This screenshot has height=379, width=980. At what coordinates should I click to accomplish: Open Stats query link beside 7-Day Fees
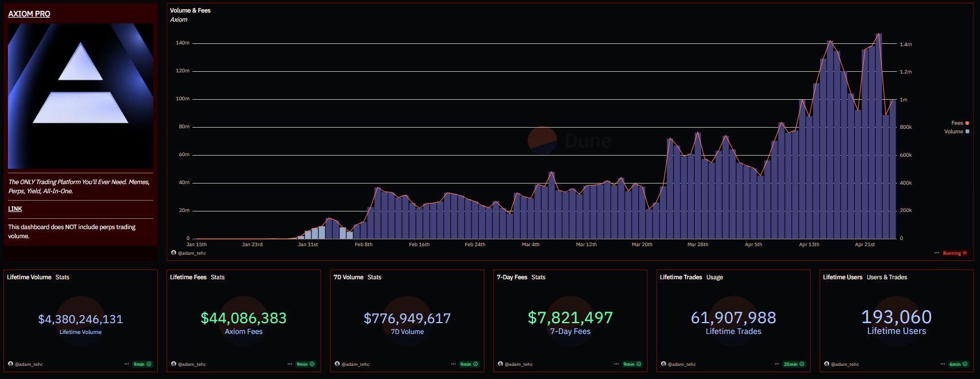[538, 278]
